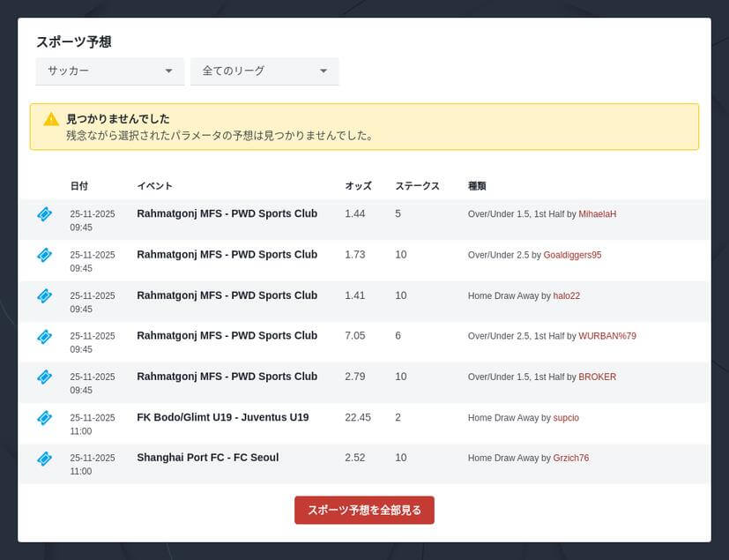The height and width of the screenshot is (560, 729).
Task: Open MihaelaH's tipster profile link
Action: coord(596,213)
